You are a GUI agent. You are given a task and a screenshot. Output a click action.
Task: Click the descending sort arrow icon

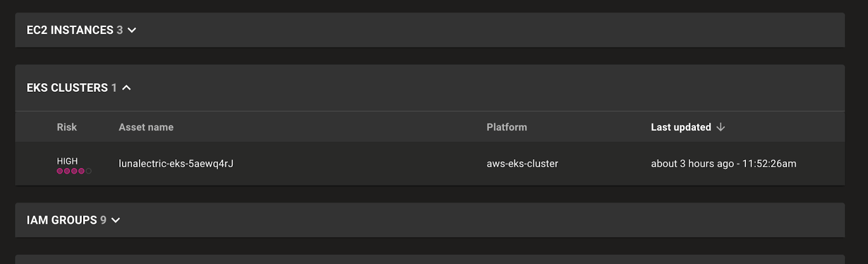(720, 127)
